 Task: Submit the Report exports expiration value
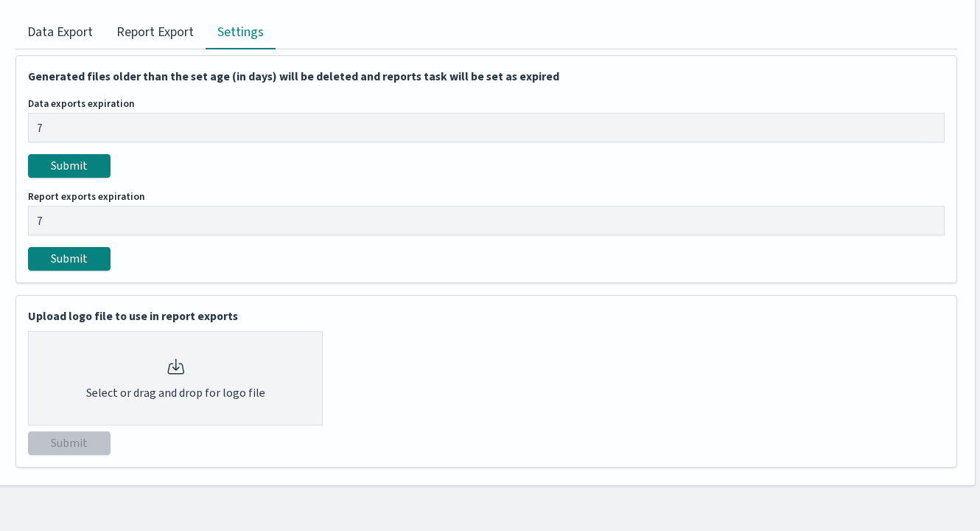tap(69, 259)
